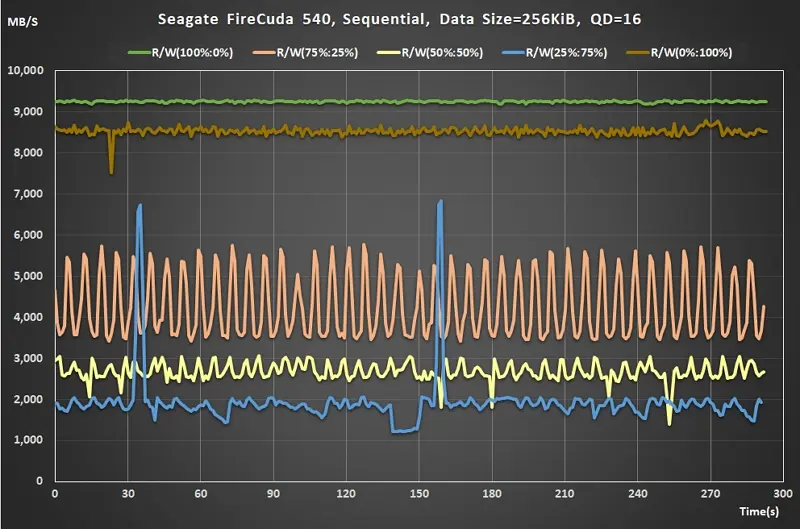Click the 270 x-axis tick label
This screenshot has width=800, height=529.
click(710, 494)
